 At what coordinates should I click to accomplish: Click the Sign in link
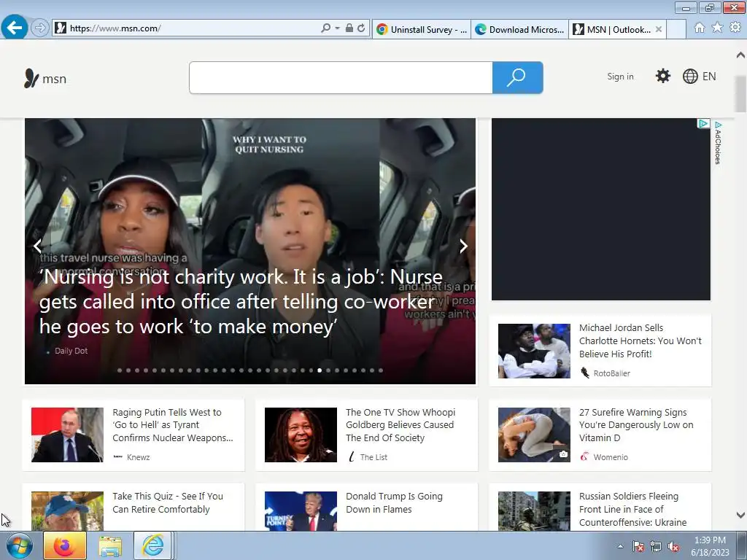(x=620, y=77)
